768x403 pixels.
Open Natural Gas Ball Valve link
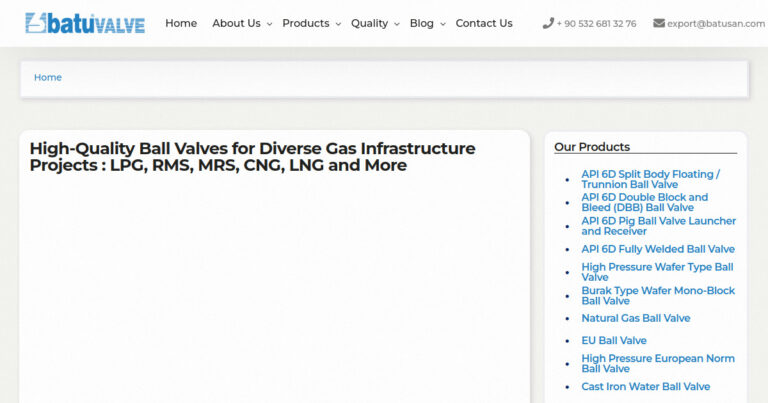tap(636, 318)
